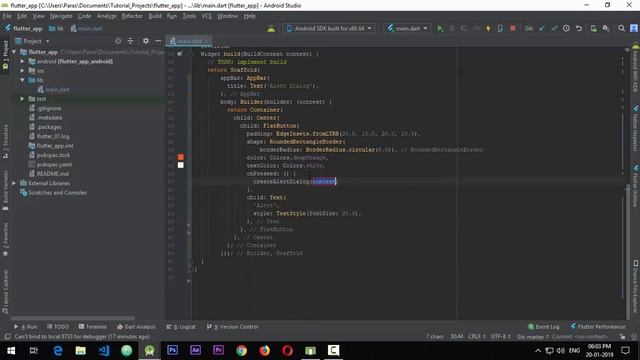The image size is (640, 360).
Task: Click the Git commit checkmark icon
Action: 554,28
